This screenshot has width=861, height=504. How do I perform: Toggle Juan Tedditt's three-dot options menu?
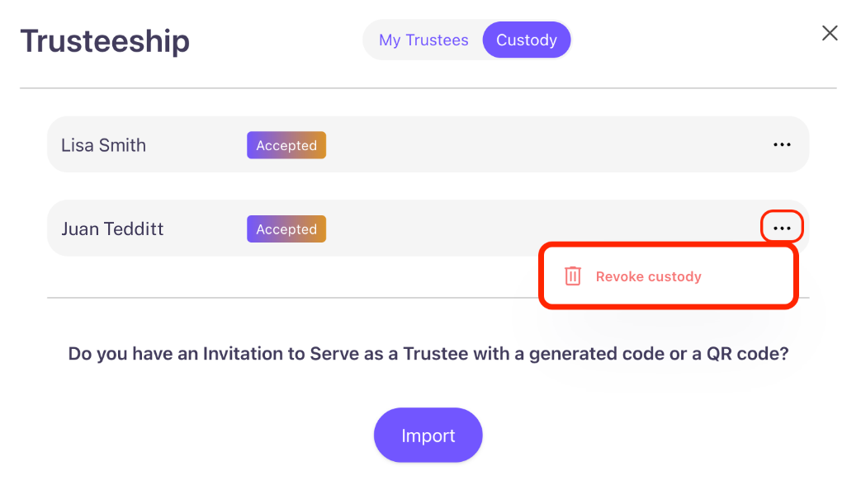782,228
